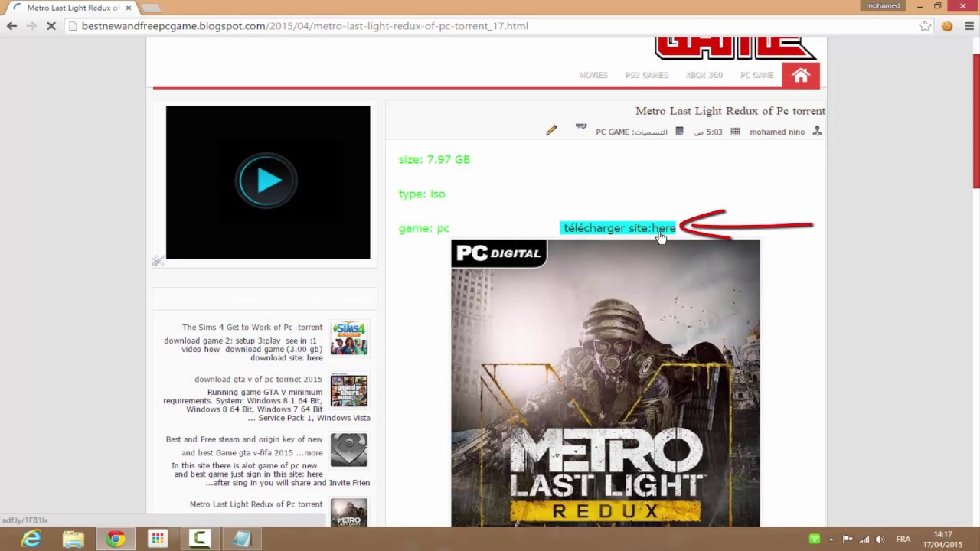Viewport: 980px width, 551px height.
Task: Open 'Best and Free steam and origin key' post
Action: [x=244, y=445]
